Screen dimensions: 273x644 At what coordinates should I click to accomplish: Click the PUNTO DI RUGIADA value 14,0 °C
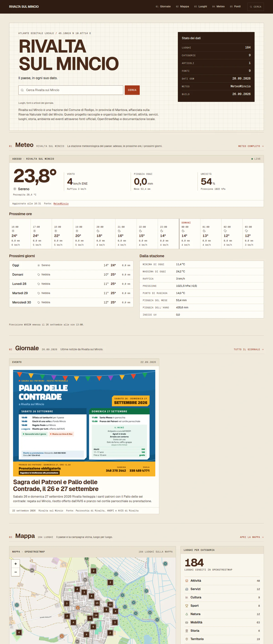(x=181, y=293)
